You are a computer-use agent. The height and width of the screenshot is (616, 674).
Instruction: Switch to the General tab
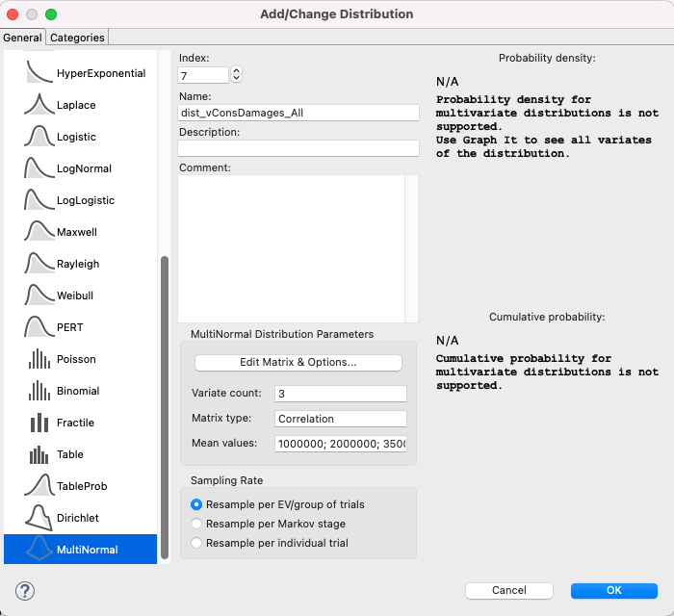[x=22, y=38]
